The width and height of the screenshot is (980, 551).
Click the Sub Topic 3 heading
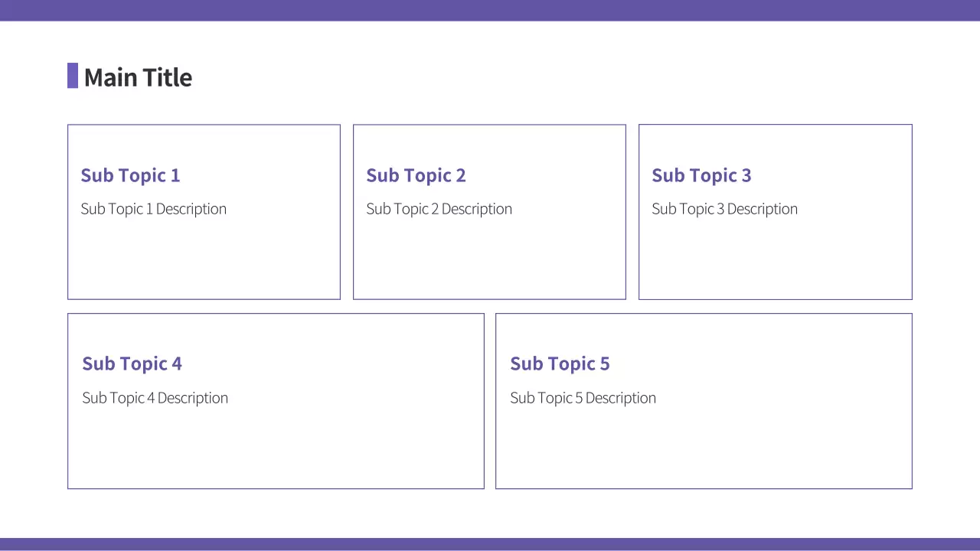(701, 175)
